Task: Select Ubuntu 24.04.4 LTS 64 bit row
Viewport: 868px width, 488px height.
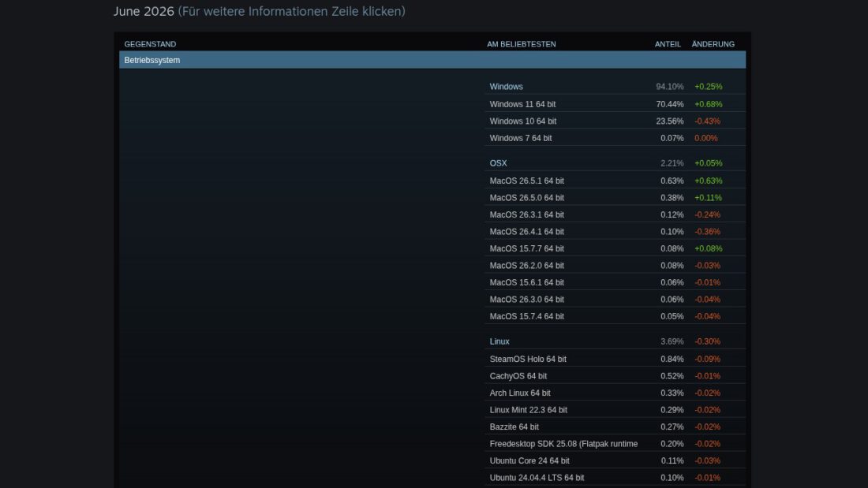Action: coord(615,478)
